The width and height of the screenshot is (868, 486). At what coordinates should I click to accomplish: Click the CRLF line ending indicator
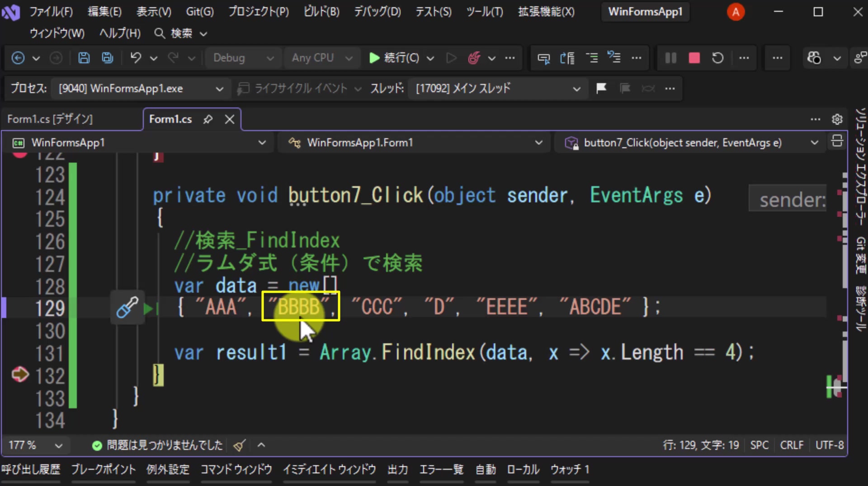(x=792, y=445)
